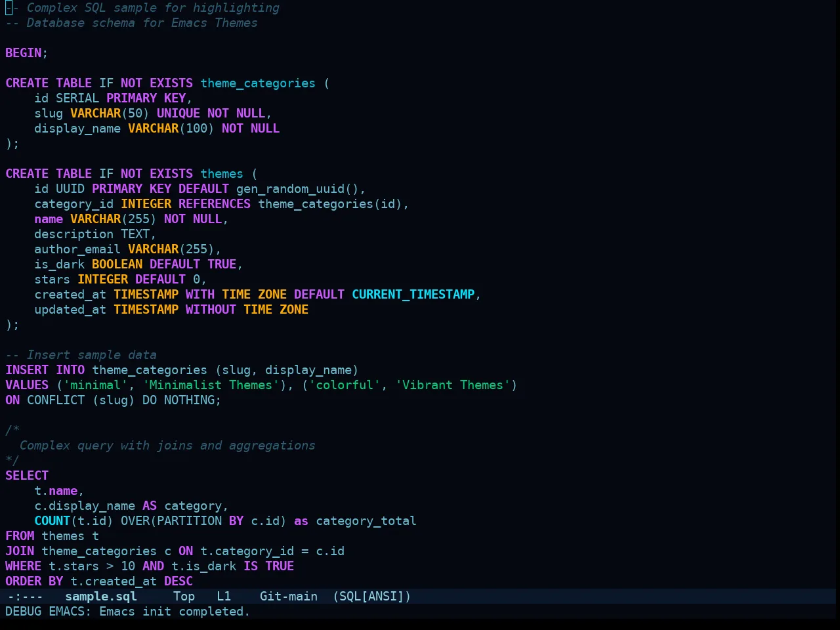Click the INSERT INTO statement keyword
This screenshot has height=630, width=840.
tap(45, 370)
